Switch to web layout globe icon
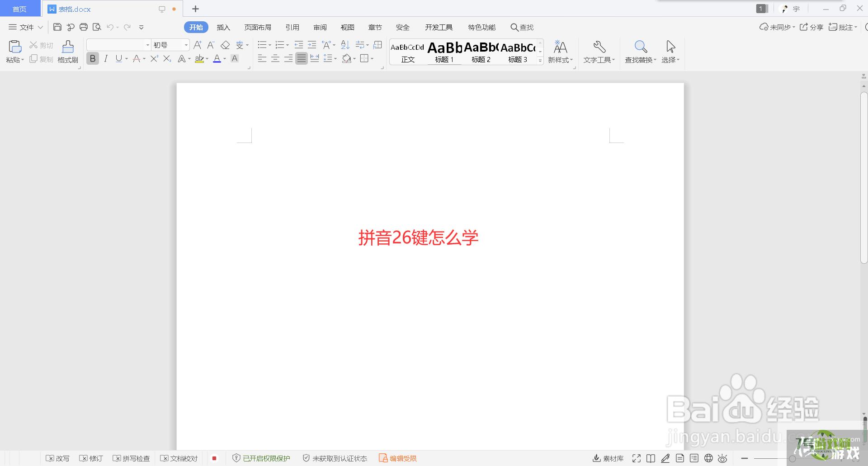 (x=708, y=458)
